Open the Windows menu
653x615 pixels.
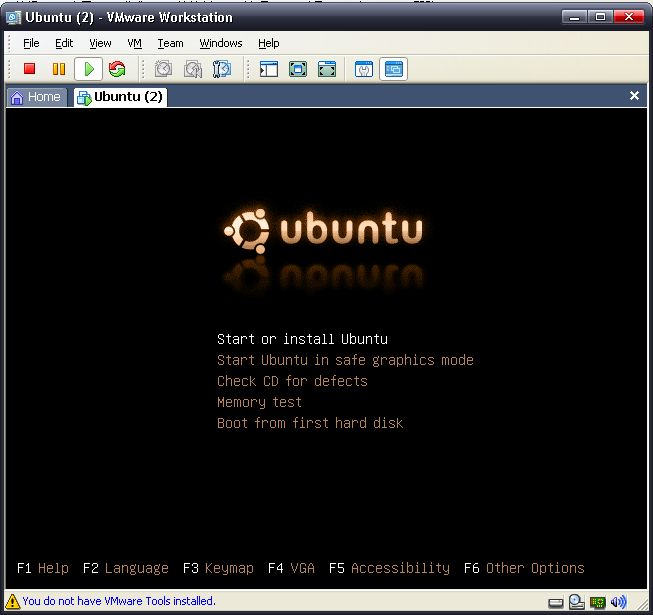tap(221, 43)
